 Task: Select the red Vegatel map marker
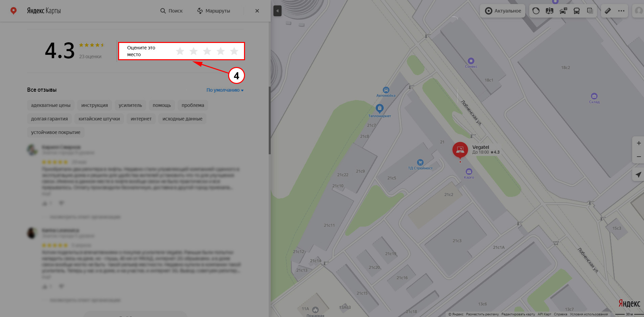[460, 150]
